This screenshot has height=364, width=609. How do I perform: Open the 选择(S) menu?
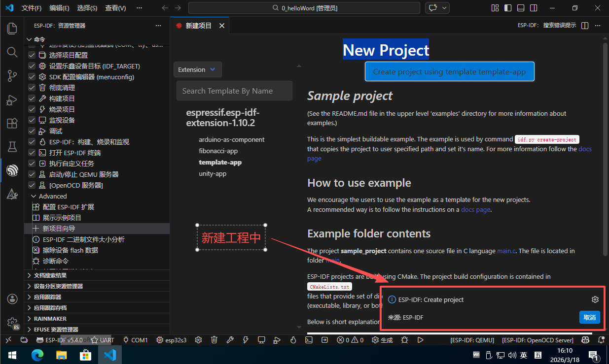click(87, 8)
